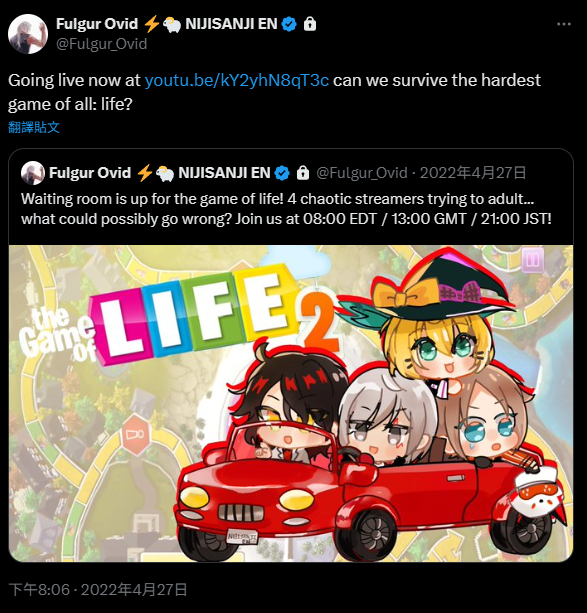Click the 翻譯貼文 translate post link

(34, 127)
